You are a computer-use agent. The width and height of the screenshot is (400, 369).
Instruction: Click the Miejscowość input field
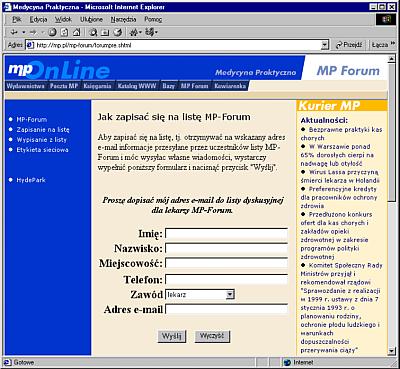[226, 263]
